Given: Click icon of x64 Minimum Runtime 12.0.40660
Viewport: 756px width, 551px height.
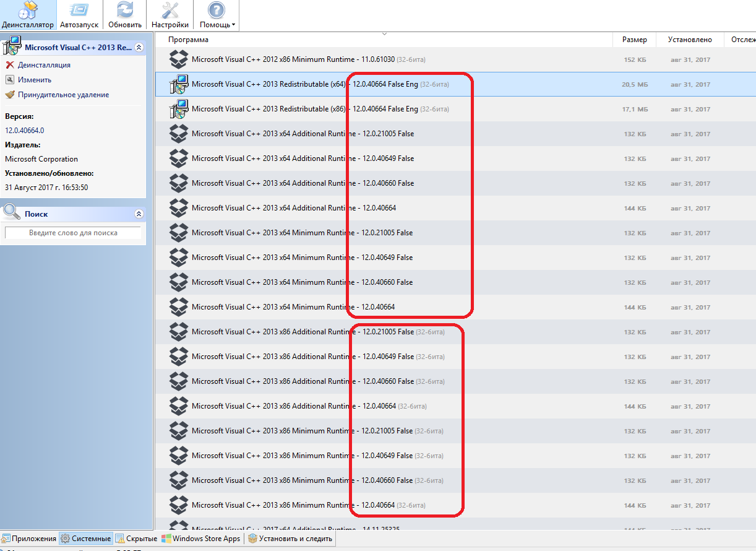Looking at the screenshot, I should click(x=179, y=282).
